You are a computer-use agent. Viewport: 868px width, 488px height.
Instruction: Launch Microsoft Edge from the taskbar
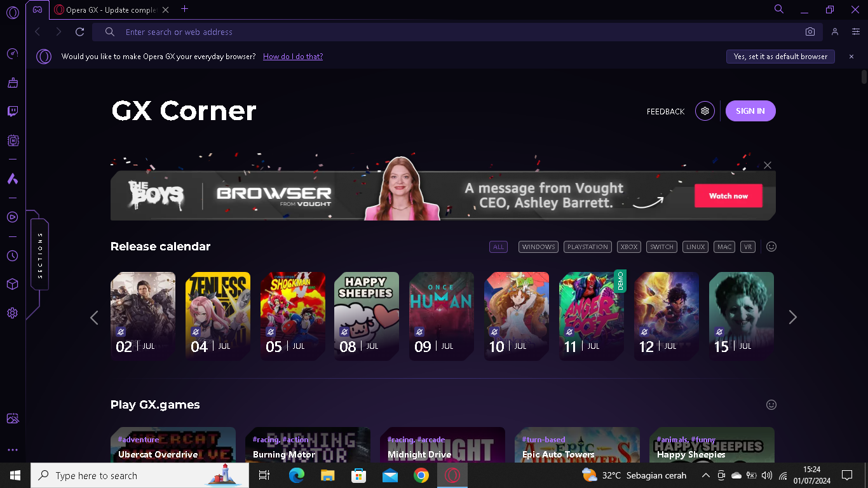[x=297, y=475]
